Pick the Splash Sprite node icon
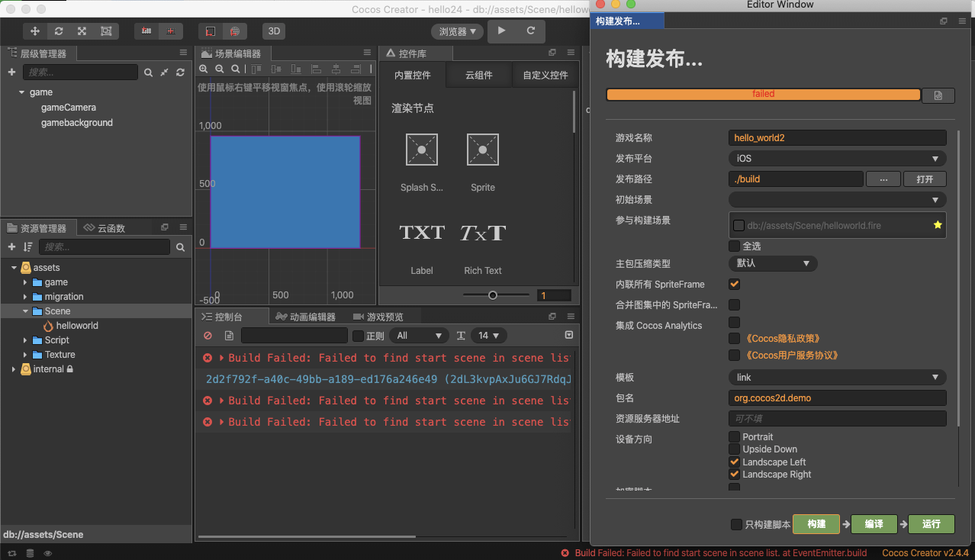This screenshot has height=560, width=975. pyautogui.click(x=422, y=150)
